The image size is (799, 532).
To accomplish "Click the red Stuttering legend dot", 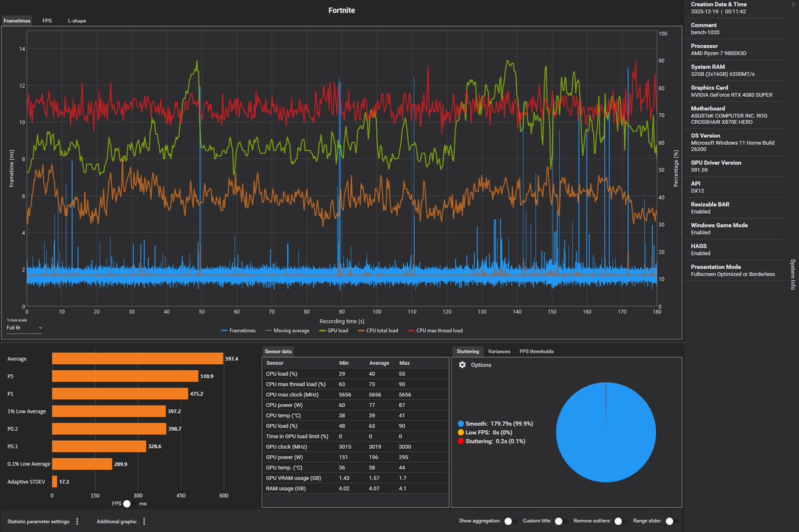I will click(461, 441).
